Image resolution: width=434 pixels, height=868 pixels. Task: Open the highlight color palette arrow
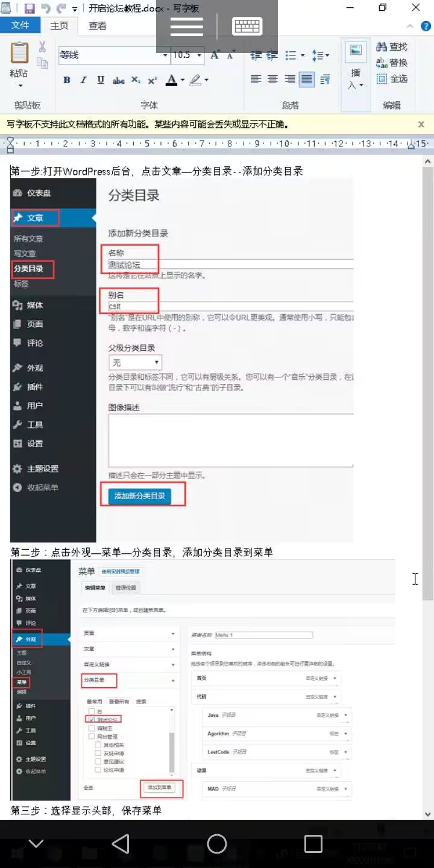(x=207, y=80)
